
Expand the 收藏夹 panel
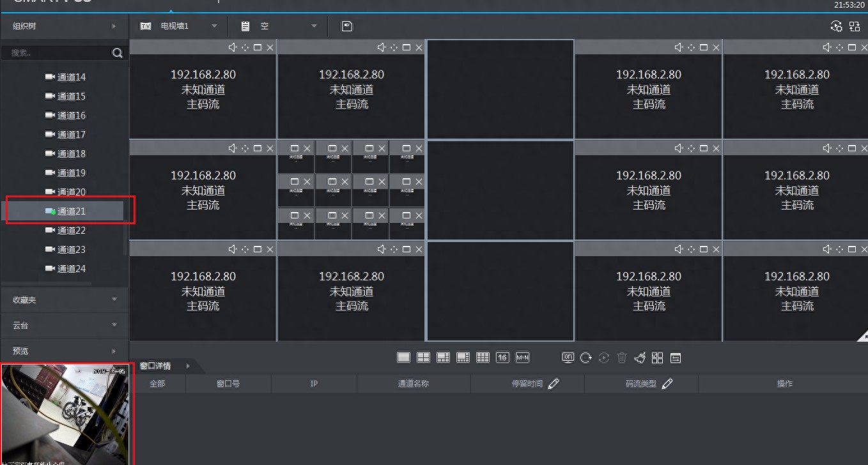tap(64, 300)
